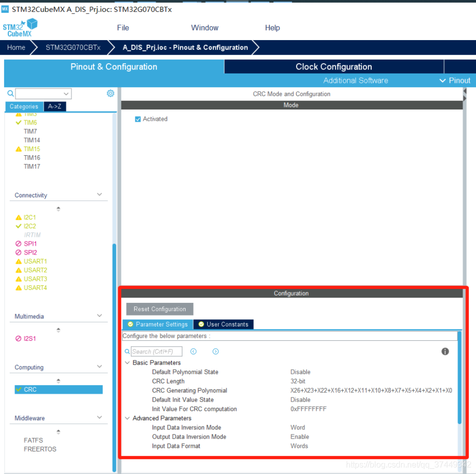The image size is (476, 474).
Task: Toggle the Activated checkbox for CRC
Action: point(138,119)
